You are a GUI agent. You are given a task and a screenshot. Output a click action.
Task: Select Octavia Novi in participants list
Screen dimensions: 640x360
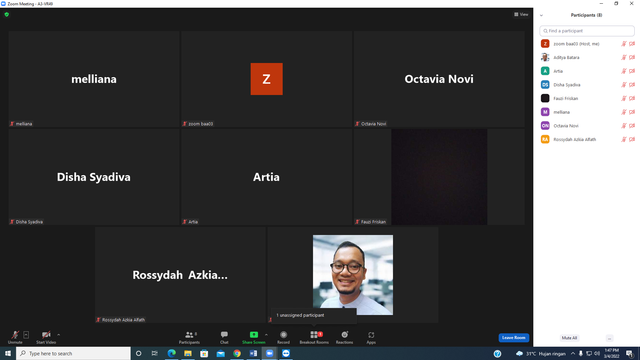587,126
